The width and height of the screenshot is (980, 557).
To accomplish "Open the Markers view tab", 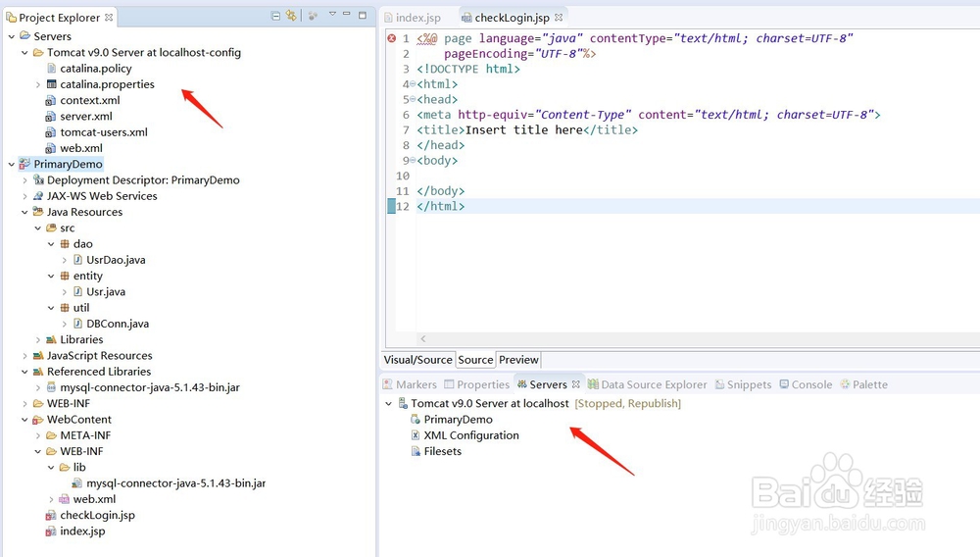I will click(410, 384).
